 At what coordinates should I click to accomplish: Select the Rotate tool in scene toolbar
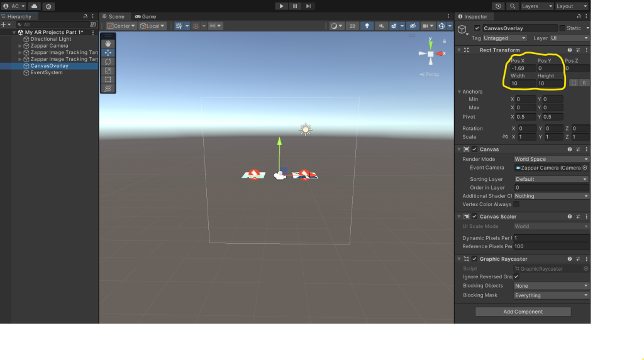[108, 62]
